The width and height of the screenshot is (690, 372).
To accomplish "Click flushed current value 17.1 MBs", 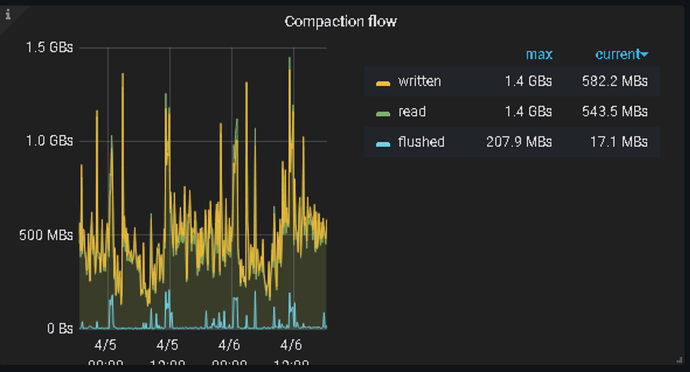I will coord(619,142).
